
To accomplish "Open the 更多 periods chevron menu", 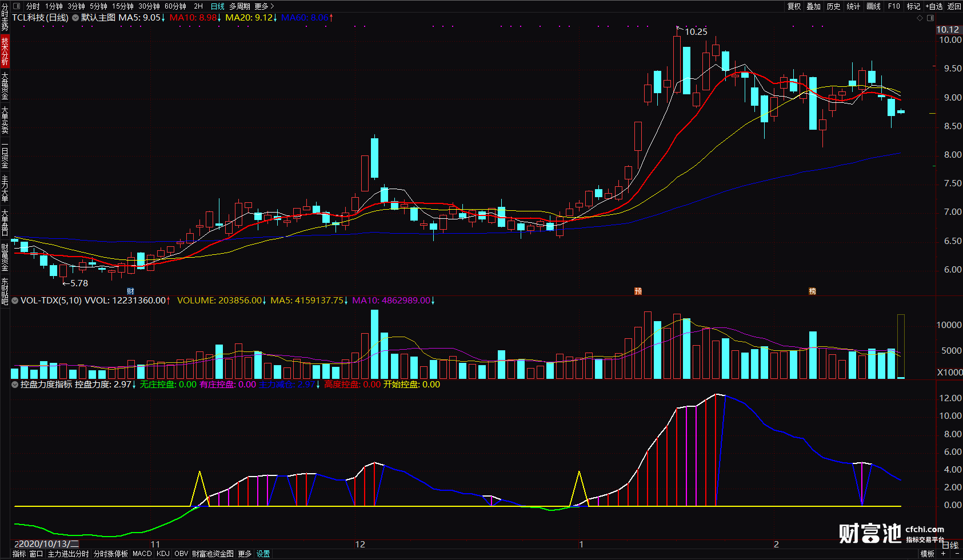I will pos(264,6).
